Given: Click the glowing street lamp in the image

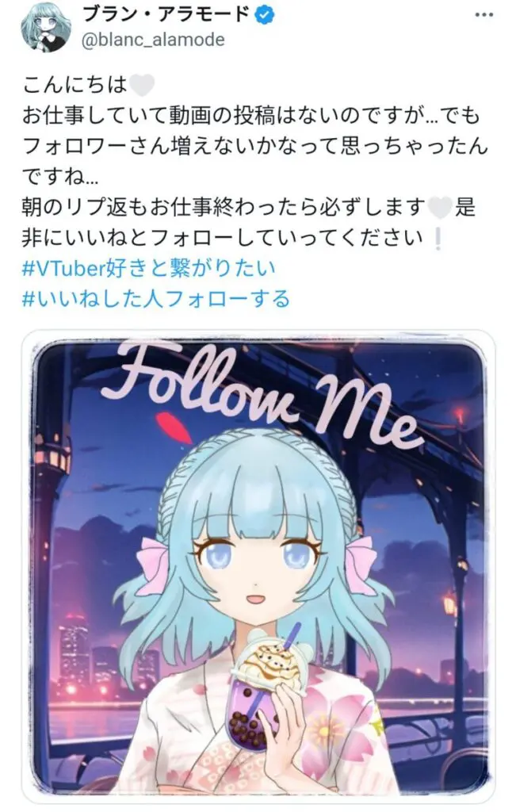Looking at the screenshot, I should pos(449,603).
